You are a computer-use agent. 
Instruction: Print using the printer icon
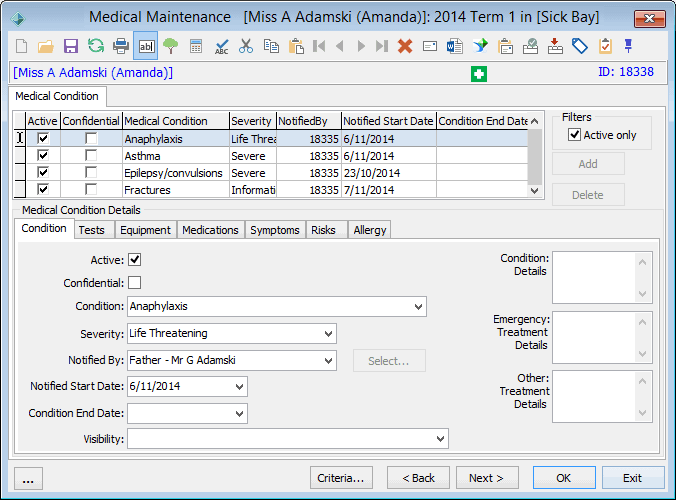(x=121, y=46)
